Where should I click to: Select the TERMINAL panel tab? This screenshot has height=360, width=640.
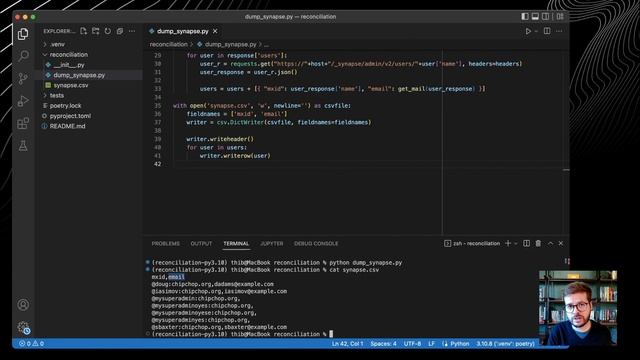236,243
